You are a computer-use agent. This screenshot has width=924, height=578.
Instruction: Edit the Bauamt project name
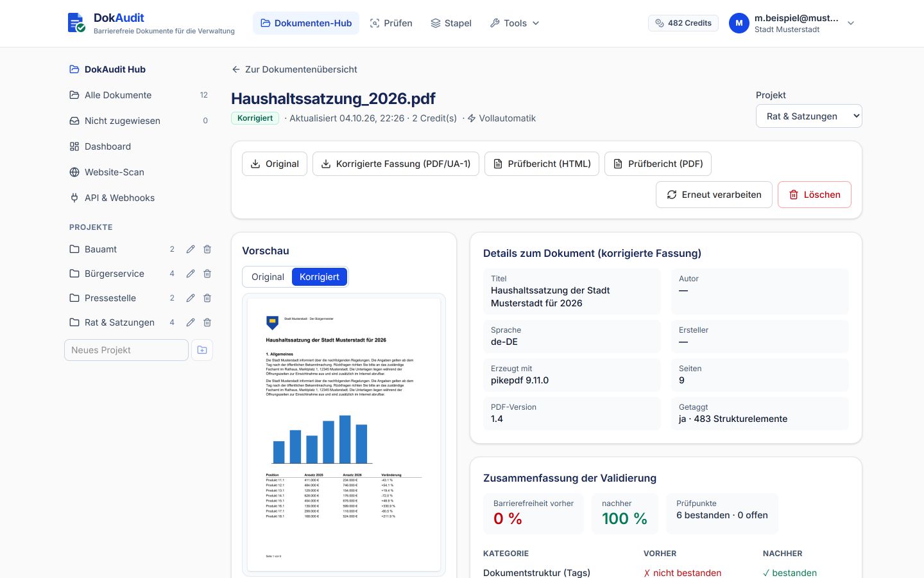tap(191, 249)
